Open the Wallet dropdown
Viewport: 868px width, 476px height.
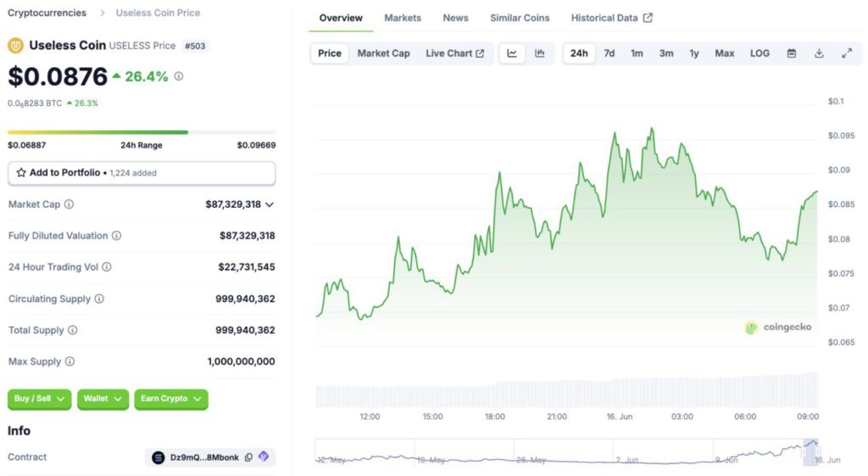tap(103, 399)
